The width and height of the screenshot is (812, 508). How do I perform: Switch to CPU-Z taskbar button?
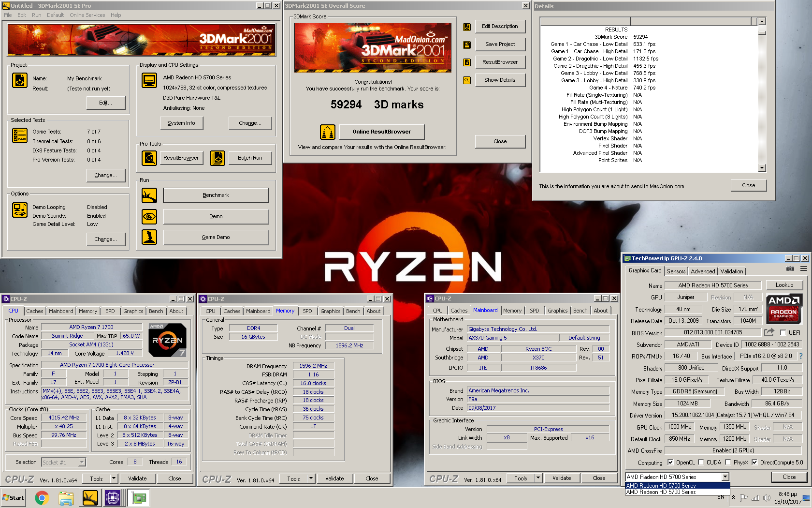pyautogui.click(x=113, y=497)
